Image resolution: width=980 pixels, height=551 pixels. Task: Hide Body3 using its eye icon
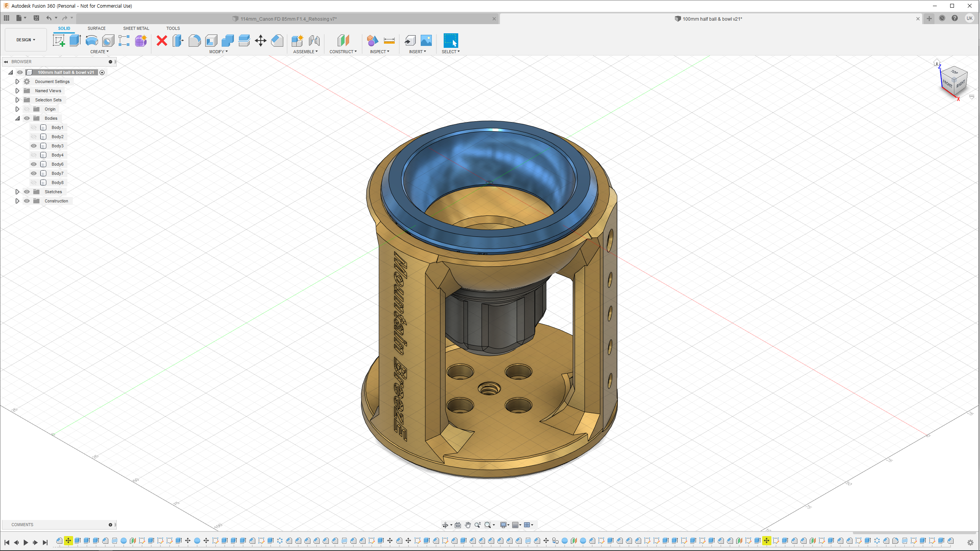coord(34,146)
